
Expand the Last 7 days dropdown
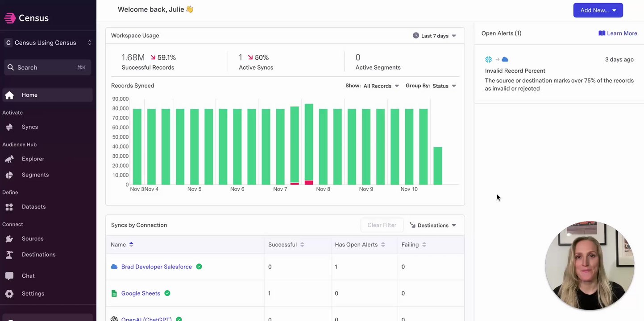click(435, 36)
